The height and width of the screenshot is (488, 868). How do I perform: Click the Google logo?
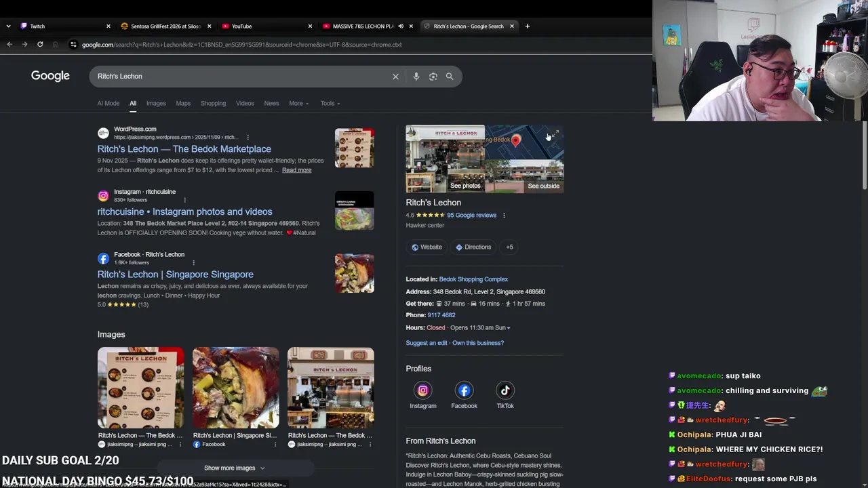coord(50,76)
